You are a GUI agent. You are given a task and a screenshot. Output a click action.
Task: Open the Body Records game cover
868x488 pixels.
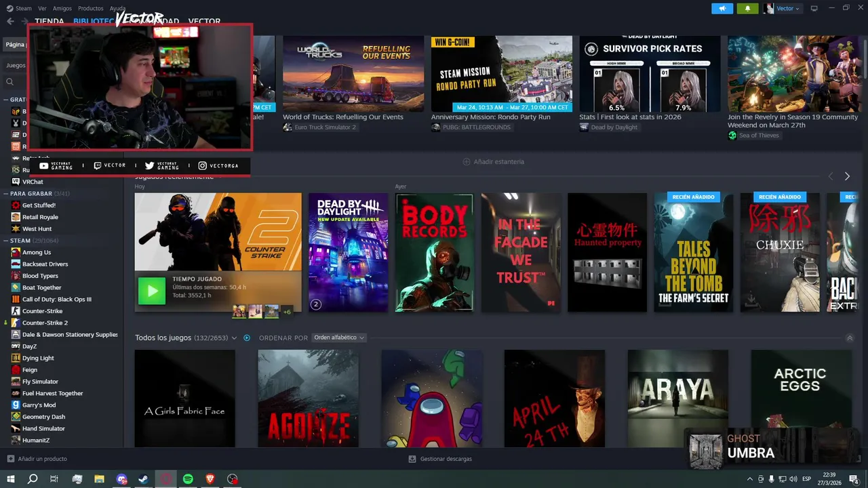click(435, 253)
